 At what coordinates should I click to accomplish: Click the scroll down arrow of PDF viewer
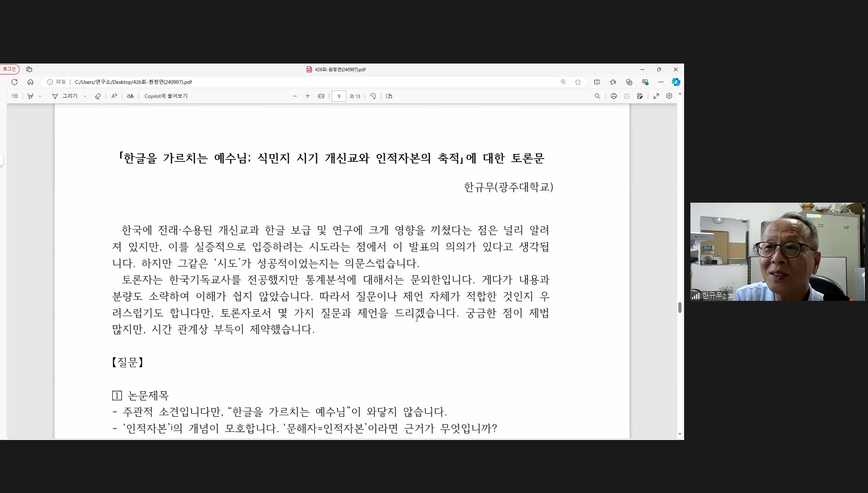point(680,434)
